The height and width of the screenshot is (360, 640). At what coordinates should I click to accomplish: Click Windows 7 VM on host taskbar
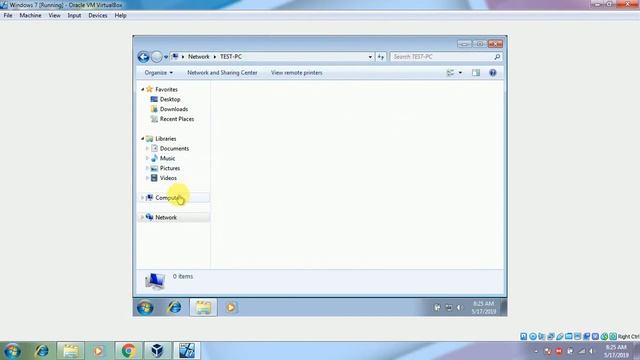tap(187, 351)
